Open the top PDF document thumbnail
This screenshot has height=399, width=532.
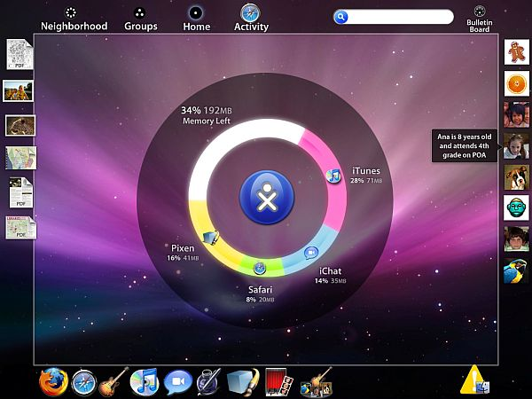point(20,54)
